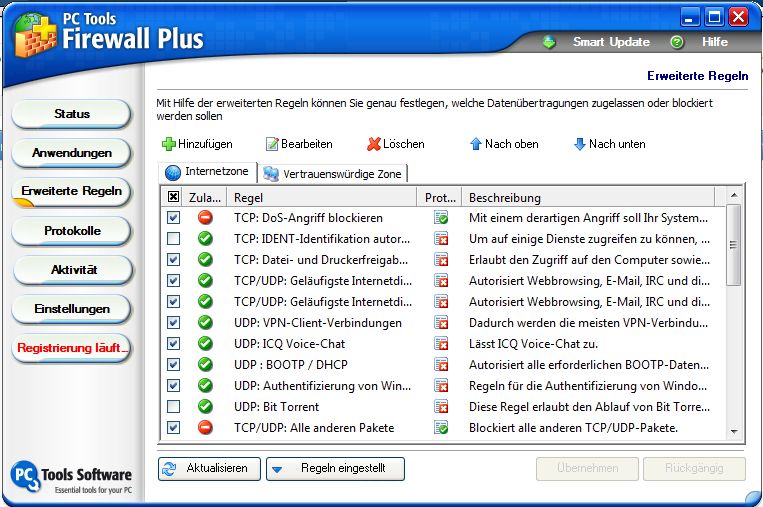Screen dimensions: 763x507
Task: Open the Protokolle section
Action: click(x=72, y=231)
